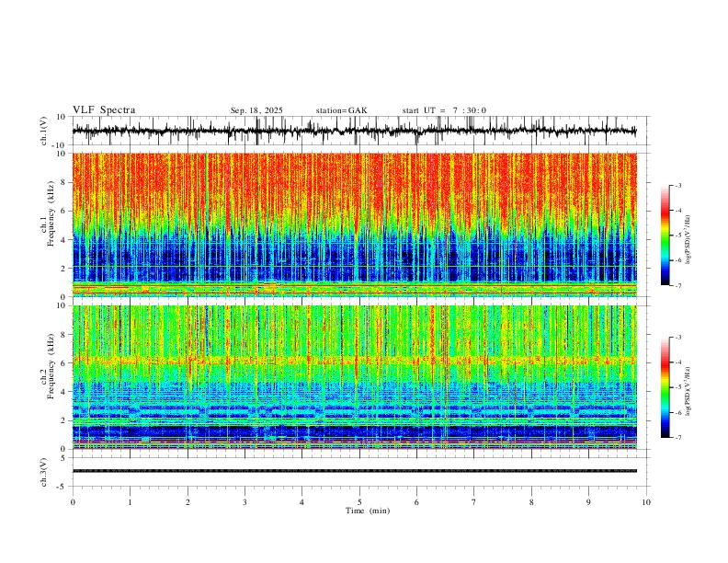Screen dimensions: 728x563
Task: Click the "ch.3(V)" axis label
Action: coord(44,472)
